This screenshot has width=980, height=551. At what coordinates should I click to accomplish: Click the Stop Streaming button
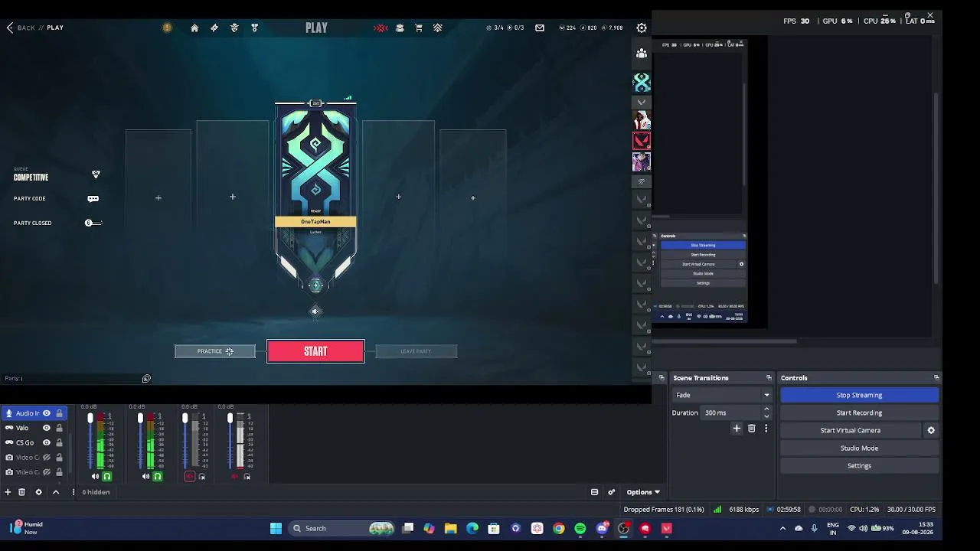tap(859, 395)
